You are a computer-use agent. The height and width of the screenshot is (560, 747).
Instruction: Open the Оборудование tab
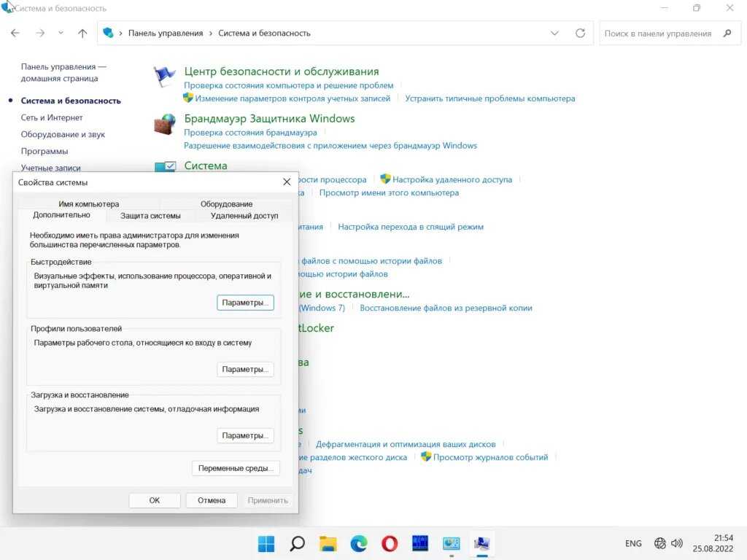(226, 204)
